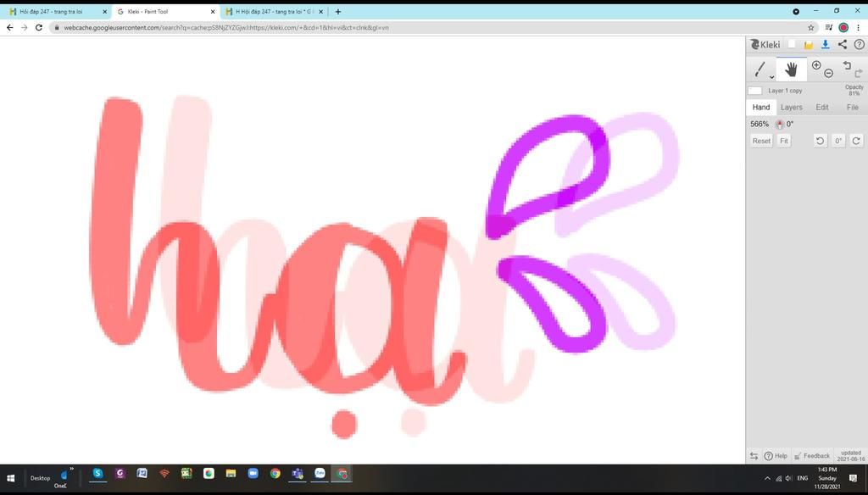Open Zoom from the taskbar
The width and height of the screenshot is (868, 495).
(253, 474)
